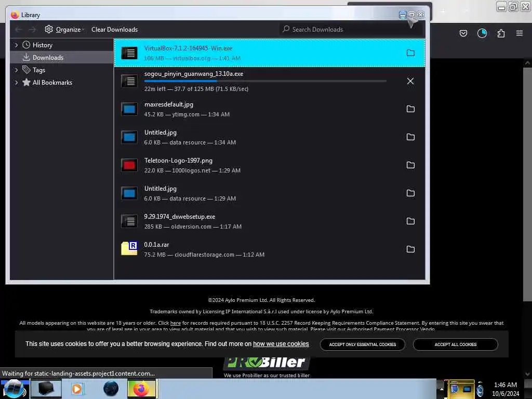The image size is (532, 399).
Task: Click the VirtualBox exe file icon
Action: point(129,53)
